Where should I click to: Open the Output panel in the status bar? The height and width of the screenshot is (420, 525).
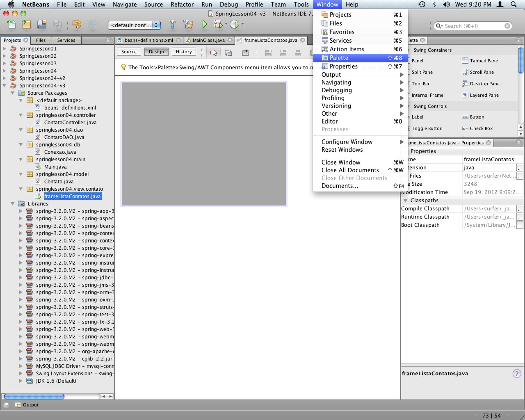pyautogui.click(x=27, y=405)
